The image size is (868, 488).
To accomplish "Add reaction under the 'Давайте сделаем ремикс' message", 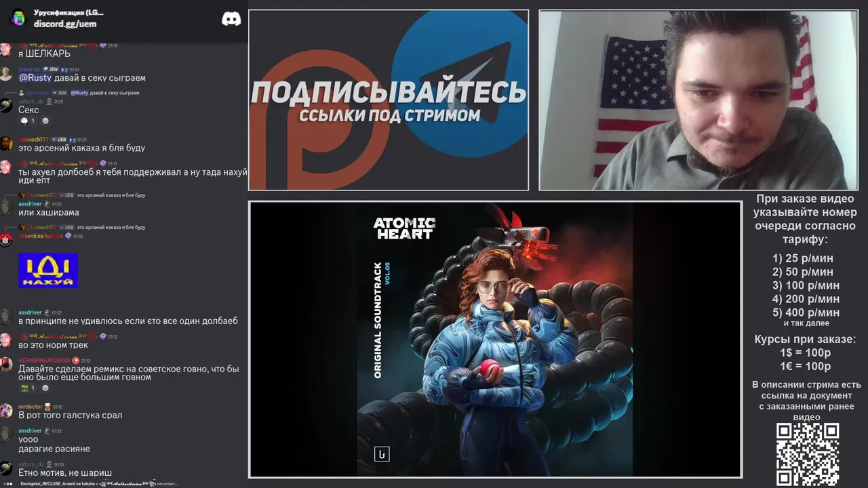I will click(45, 388).
